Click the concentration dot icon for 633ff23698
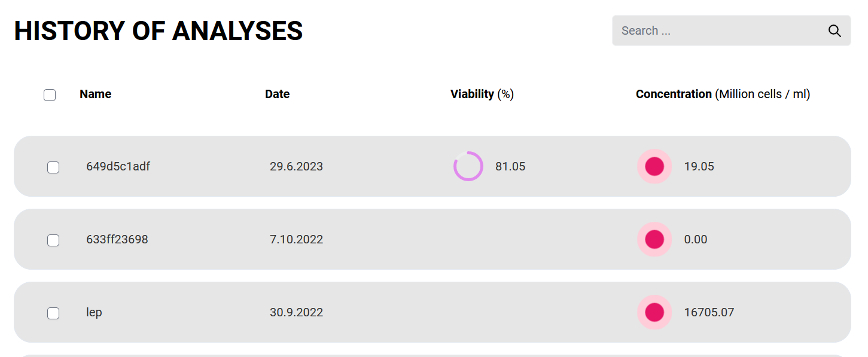 point(654,239)
